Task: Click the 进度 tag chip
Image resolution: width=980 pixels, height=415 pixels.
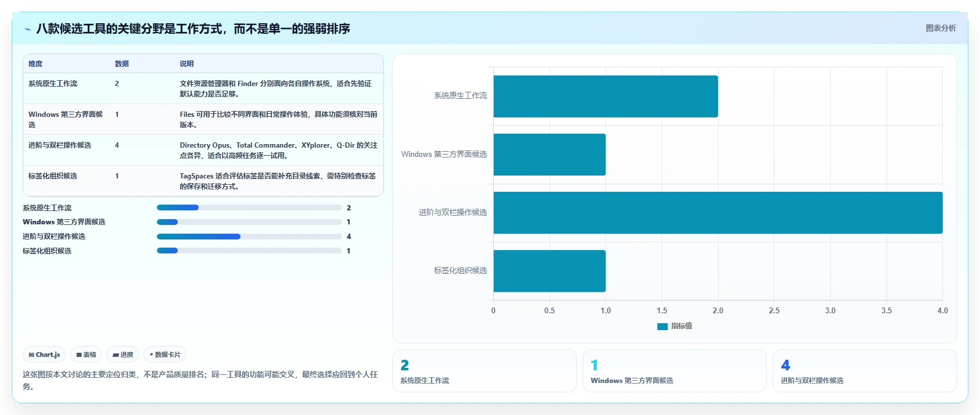Action: (x=123, y=355)
